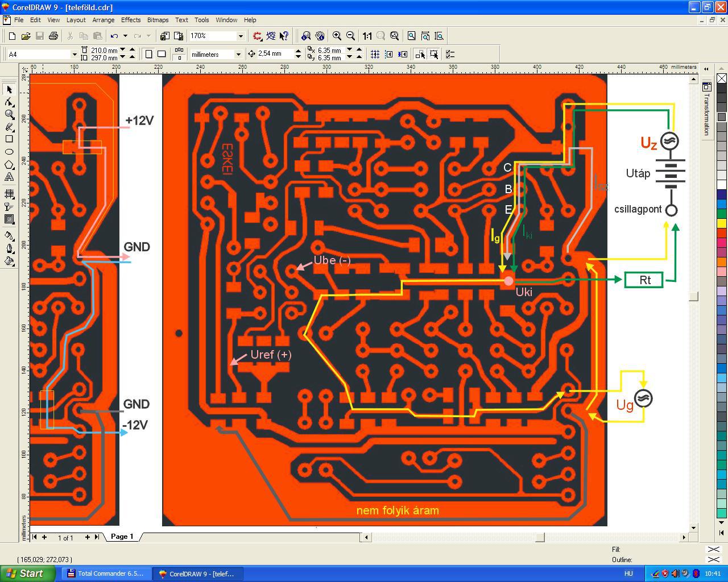728x582 pixels.
Task: Select the Interactive Mesh Fill tool
Action: (x=9, y=194)
